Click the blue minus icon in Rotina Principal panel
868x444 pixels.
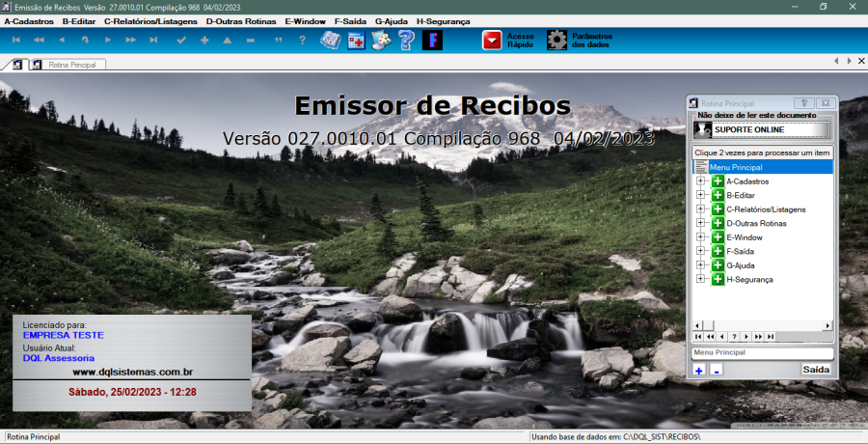[x=716, y=370]
